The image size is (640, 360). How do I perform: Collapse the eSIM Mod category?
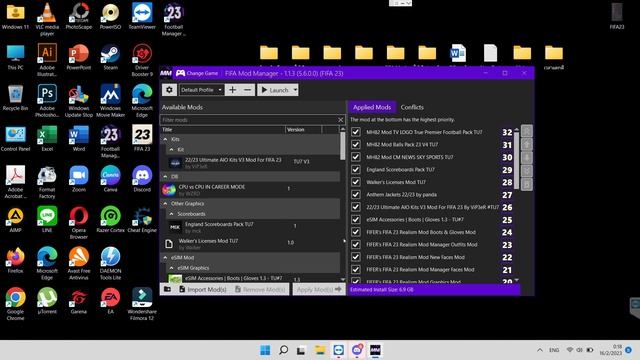165,258
